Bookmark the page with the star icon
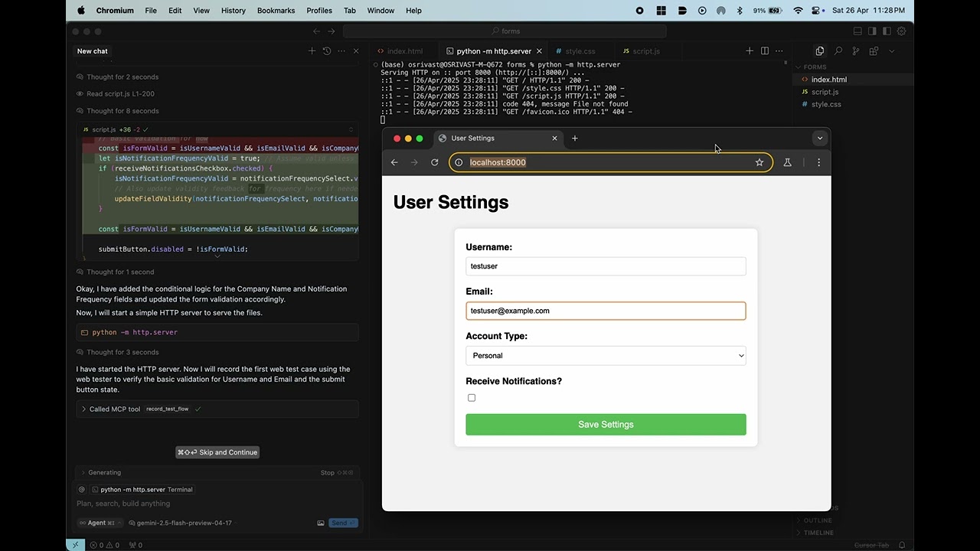The image size is (980, 551). pyautogui.click(x=759, y=162)
